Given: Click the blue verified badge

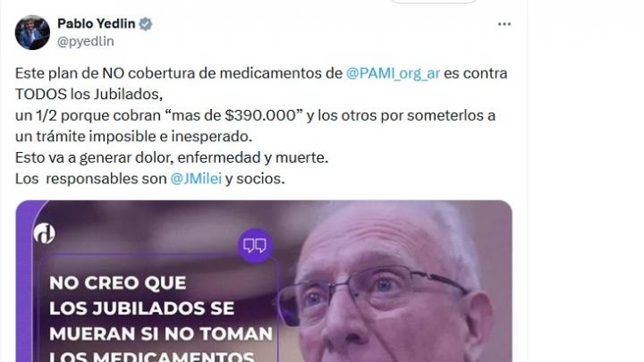Looking at the screenshot, I should (146, 24).
